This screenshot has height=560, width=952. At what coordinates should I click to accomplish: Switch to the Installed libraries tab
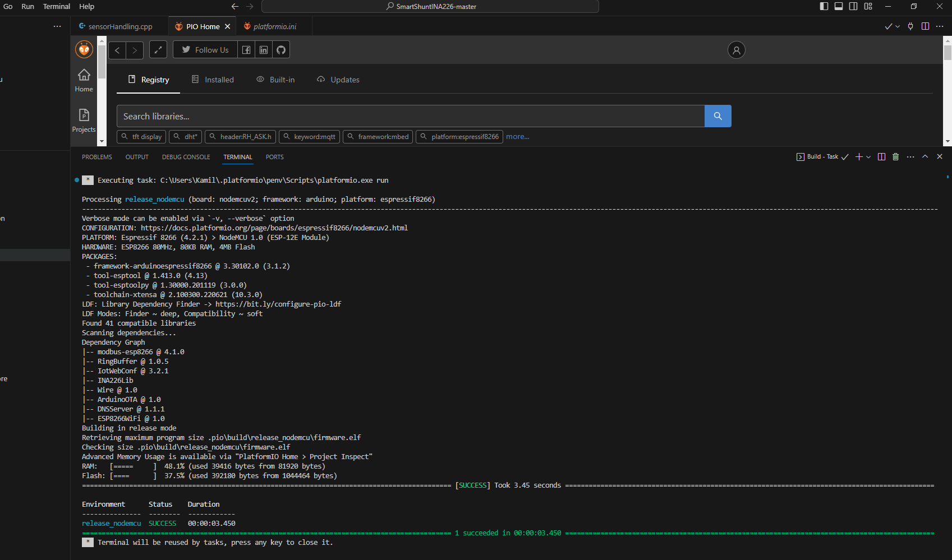point(213,80)
